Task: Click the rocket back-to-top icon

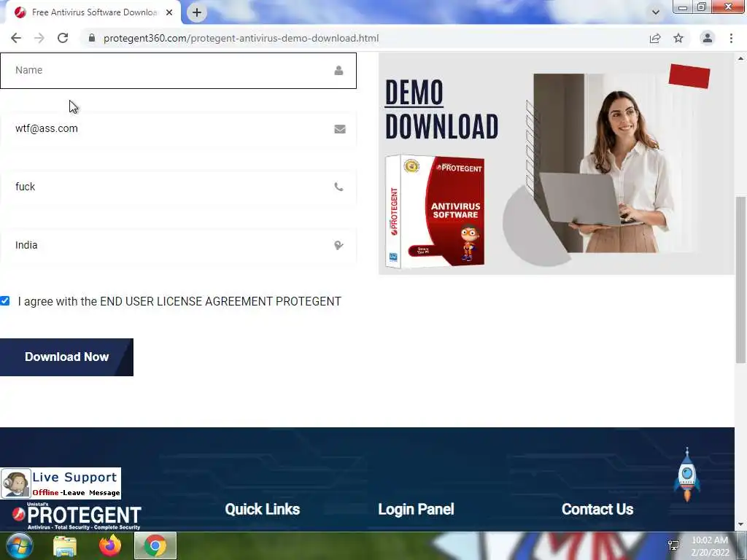Action: tap(687, 475)
